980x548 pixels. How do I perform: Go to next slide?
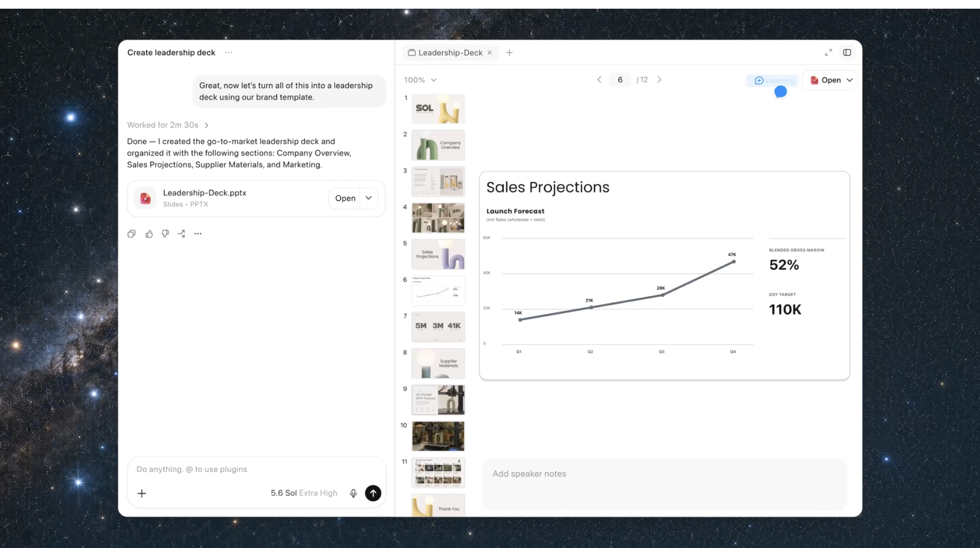click(x=659, y=80)
